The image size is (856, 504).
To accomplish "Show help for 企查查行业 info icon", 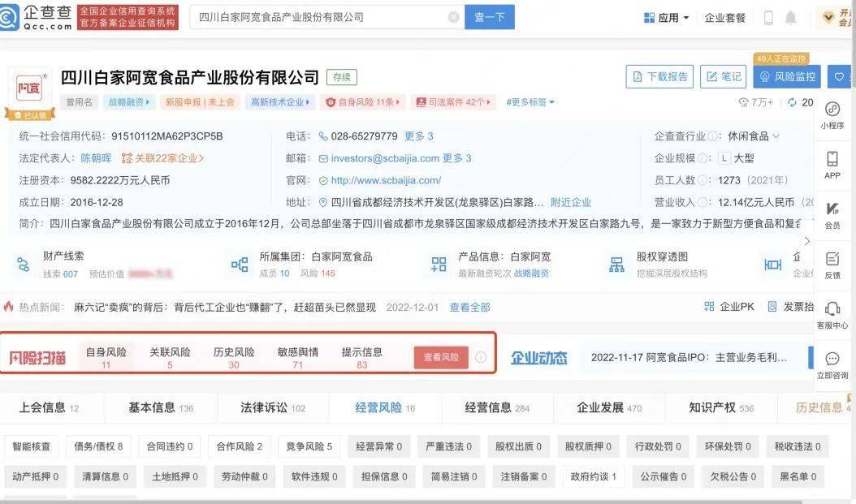I will click(713, 136).
